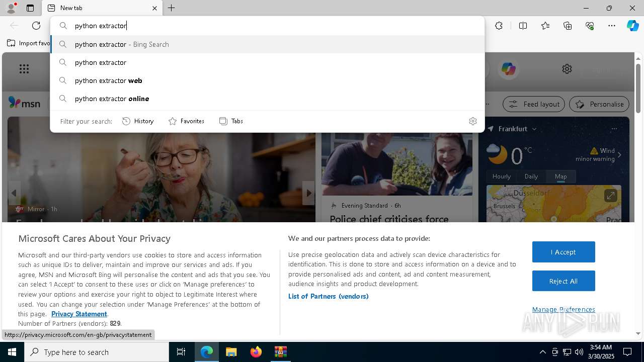This screenshot has width=644, height=362.
Task: Switch to Daily weather tab
Action: 531,176
